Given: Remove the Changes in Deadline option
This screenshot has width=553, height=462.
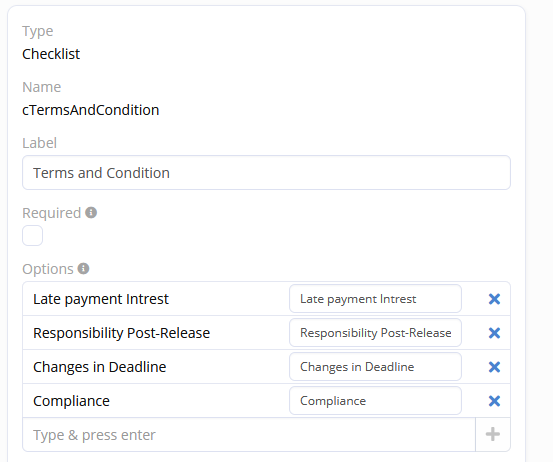Looking at the screenshot, I should [494, 367].
